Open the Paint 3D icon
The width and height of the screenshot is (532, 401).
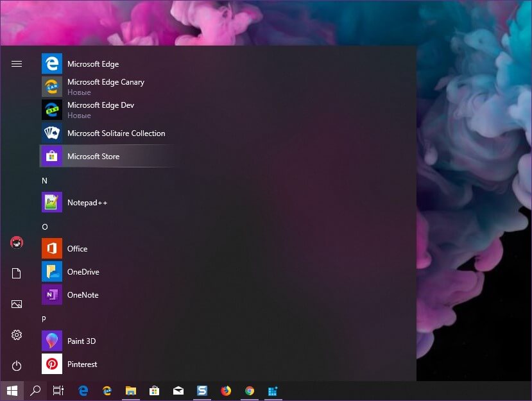[x=52, y=341]
